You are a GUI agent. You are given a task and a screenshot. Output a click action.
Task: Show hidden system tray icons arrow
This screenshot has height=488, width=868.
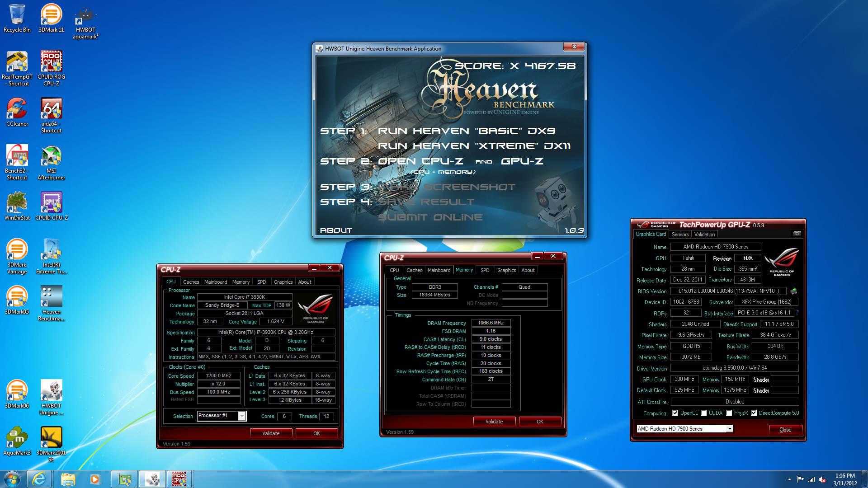pyautogui.click(x=789, y=479)
